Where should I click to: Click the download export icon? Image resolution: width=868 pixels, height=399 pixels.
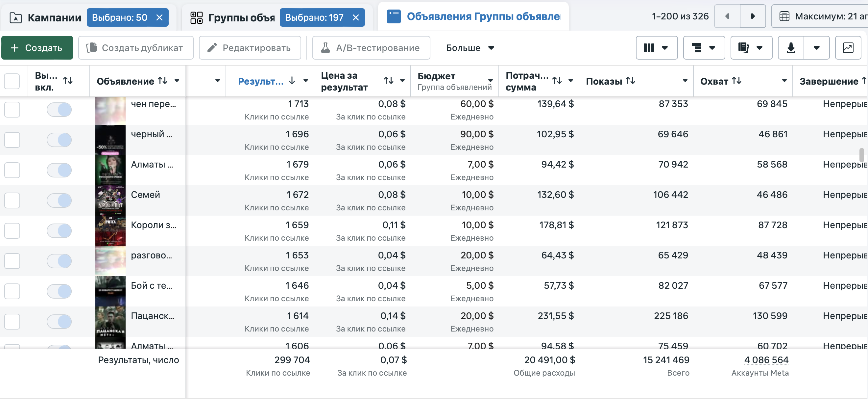tap(791, 48)
